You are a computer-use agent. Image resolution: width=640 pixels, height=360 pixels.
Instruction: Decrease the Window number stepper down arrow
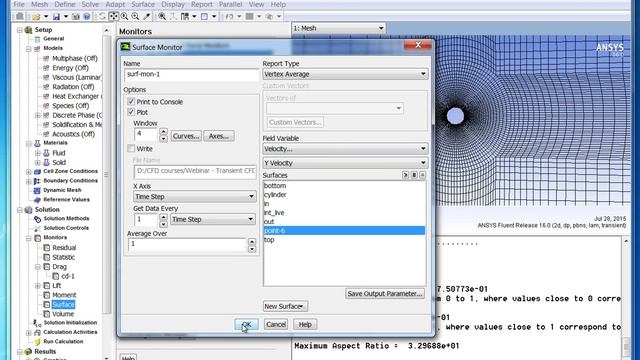[163, 139]
